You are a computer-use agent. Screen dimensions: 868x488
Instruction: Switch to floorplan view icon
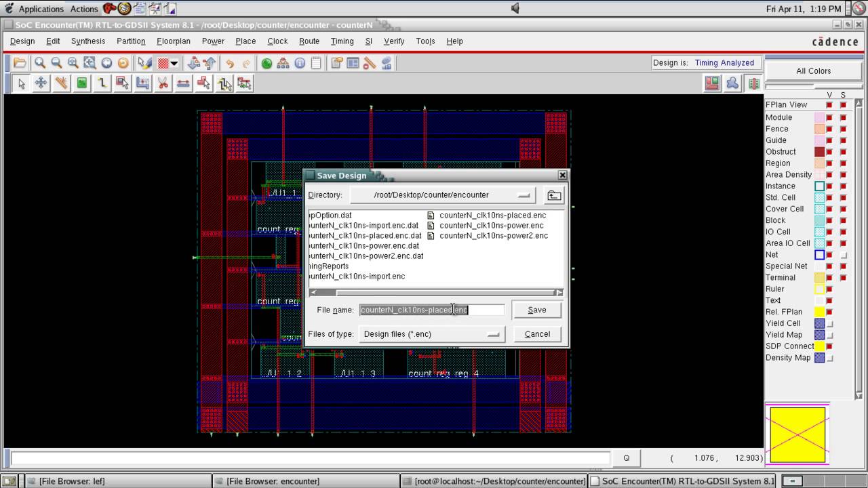(712, 83)
